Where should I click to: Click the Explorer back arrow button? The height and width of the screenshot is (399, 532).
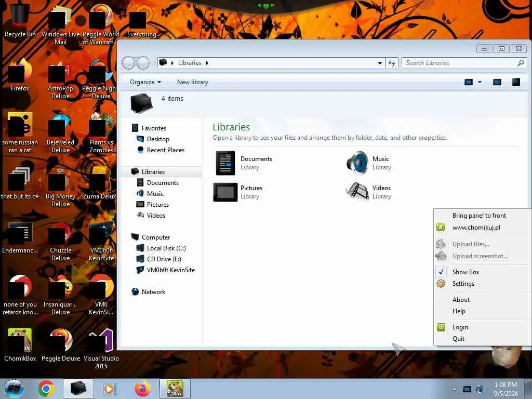(x=129, y=63)
